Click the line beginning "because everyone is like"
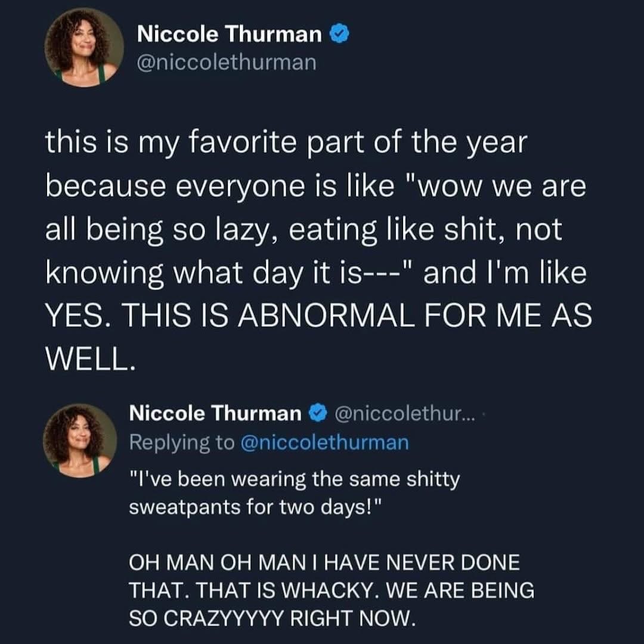Screen dimensions: 644x644 point(316,187)
